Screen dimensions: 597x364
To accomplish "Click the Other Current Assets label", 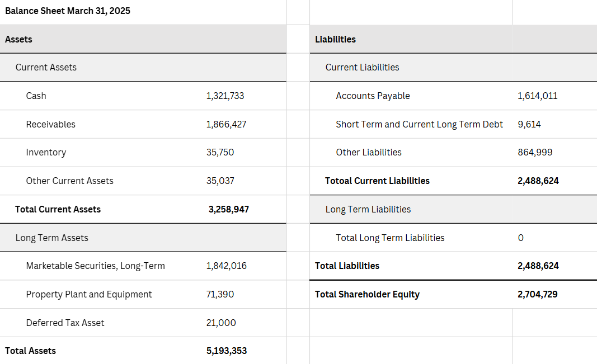I will (x=70, y=181).
